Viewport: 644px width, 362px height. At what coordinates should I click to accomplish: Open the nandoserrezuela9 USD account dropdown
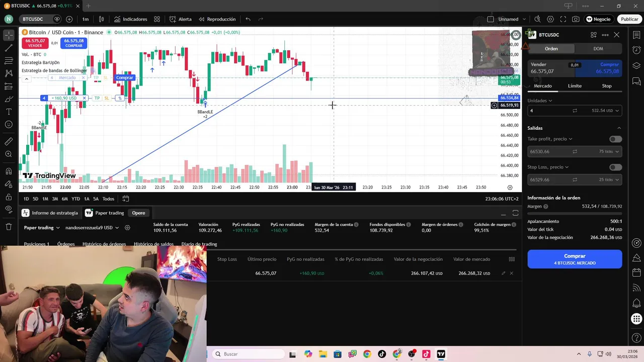[x=92, y=228]
